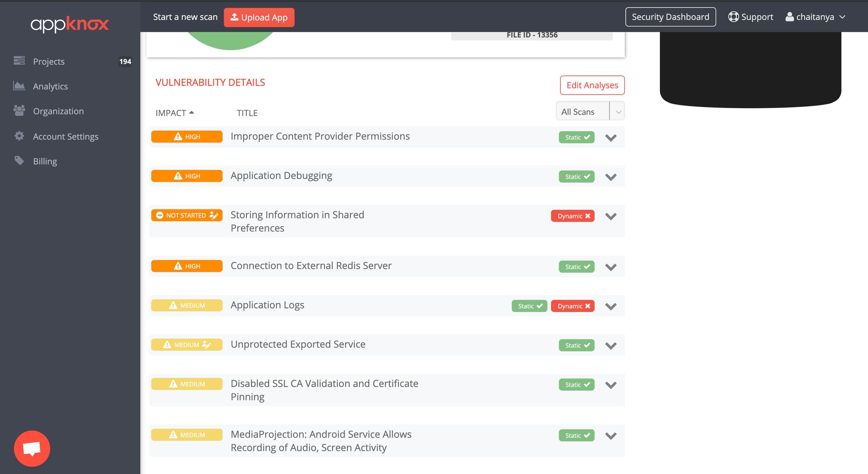Select Analytics from the sidebar
Screen dimensions: 868x474
tap(50, 86)
